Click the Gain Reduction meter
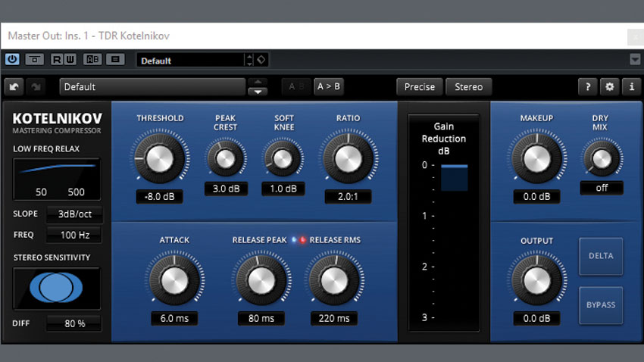This screenshot has height=362, width=644. 443,223
